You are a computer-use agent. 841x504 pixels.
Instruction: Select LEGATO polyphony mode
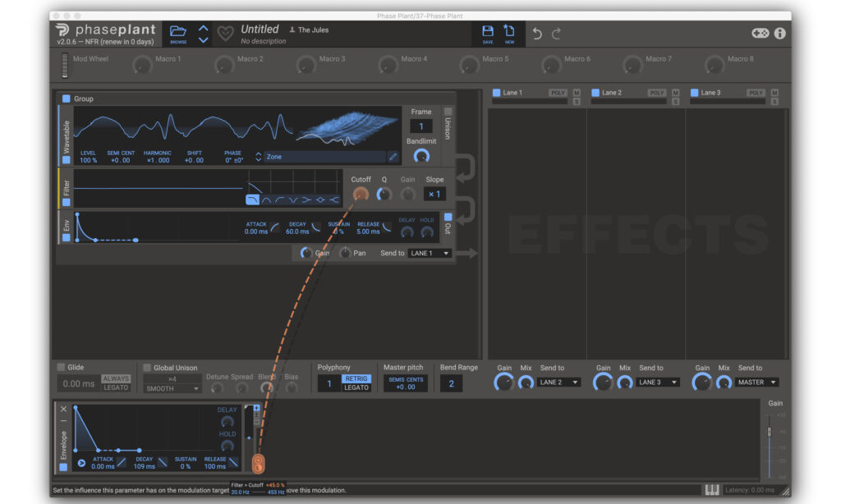pyautogui.click(x=356, y=387)
